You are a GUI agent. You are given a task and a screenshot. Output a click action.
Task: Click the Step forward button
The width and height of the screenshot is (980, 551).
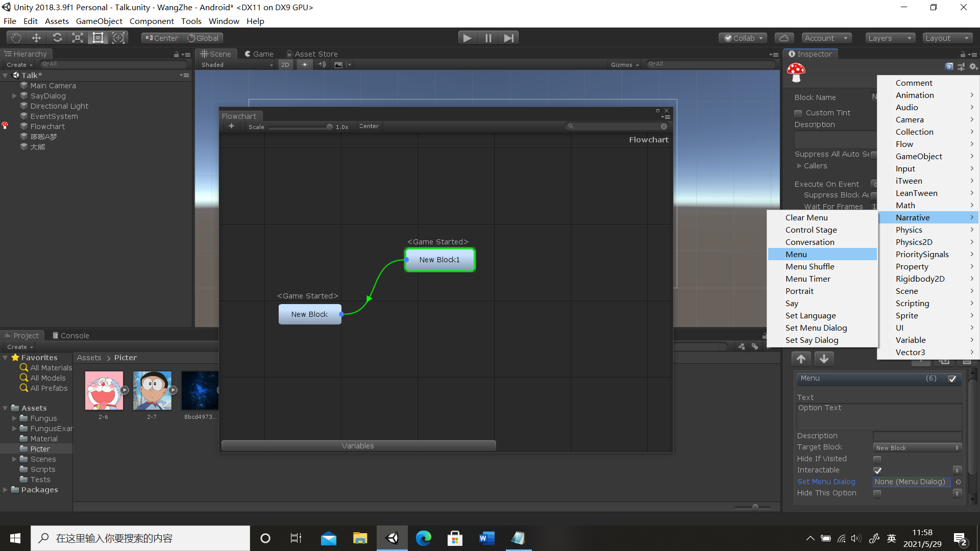point(508,38)
